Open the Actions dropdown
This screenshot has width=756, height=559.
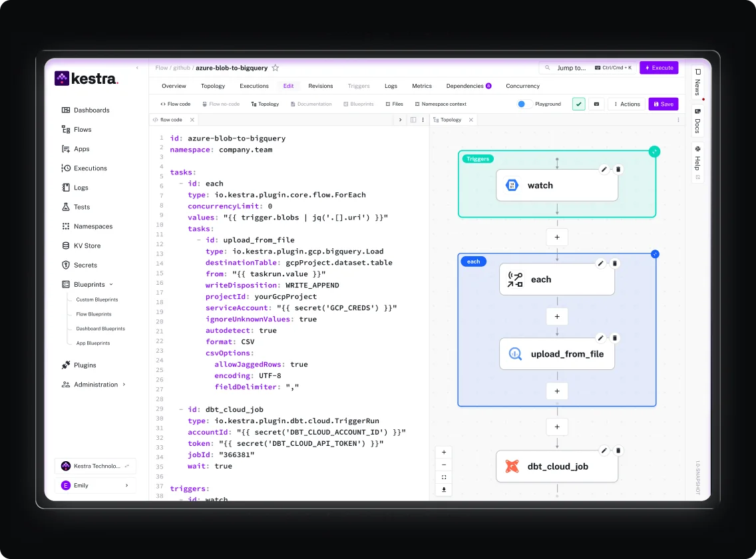(627, 104)
